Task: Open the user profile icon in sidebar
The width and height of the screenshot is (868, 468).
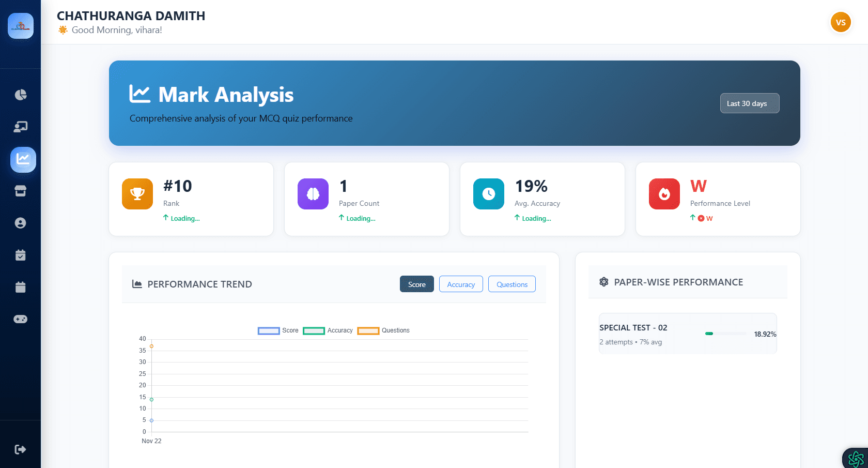Action: coord(20,223)
